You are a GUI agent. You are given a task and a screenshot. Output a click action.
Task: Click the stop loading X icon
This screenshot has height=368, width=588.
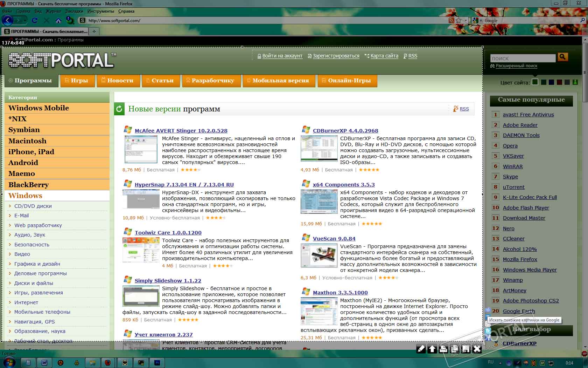point(46,21)
